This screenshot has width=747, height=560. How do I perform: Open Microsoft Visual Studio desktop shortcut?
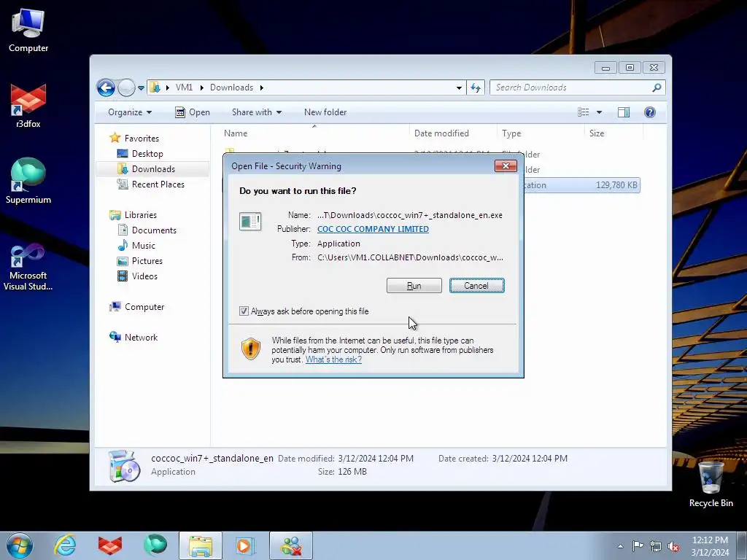28,267
